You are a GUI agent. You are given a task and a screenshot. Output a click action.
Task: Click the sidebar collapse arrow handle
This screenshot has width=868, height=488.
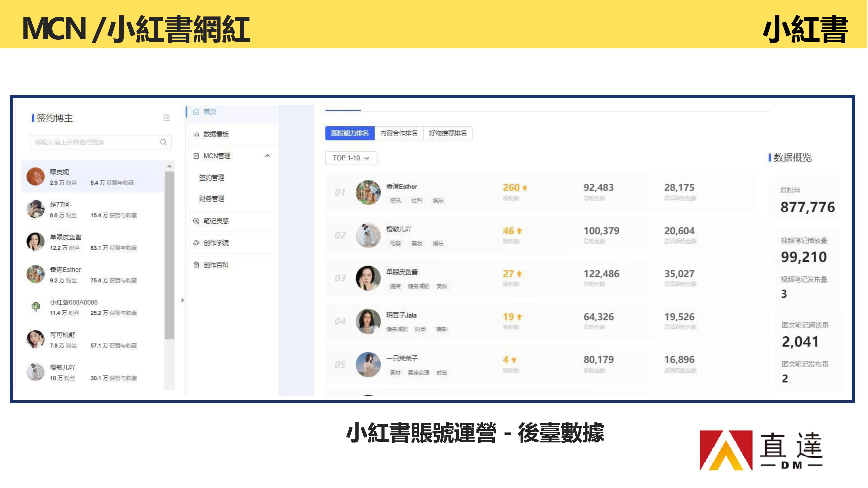[182, 300]
